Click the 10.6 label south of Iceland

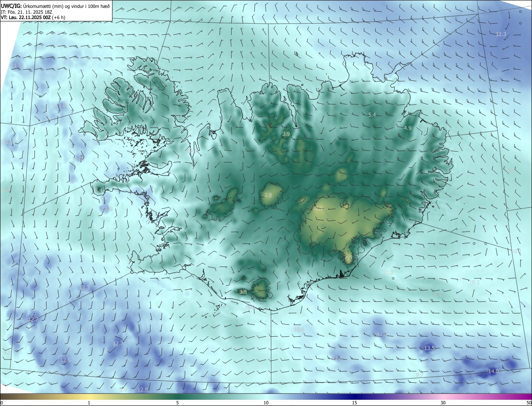pos(299,329)
